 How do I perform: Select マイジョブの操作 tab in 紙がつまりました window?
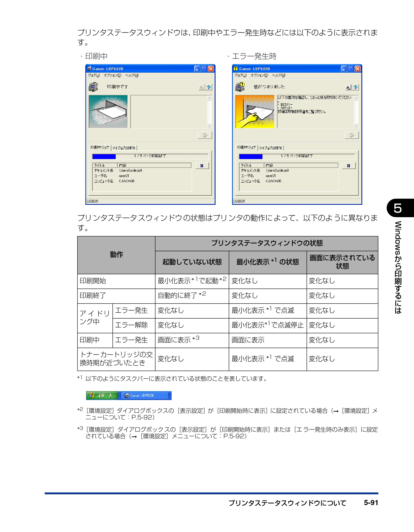271,148
